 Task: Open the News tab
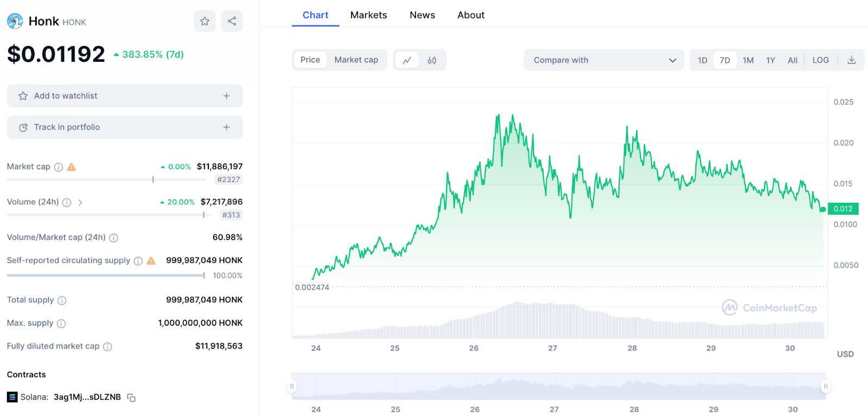pyautogui.click(x=423, y=15)
